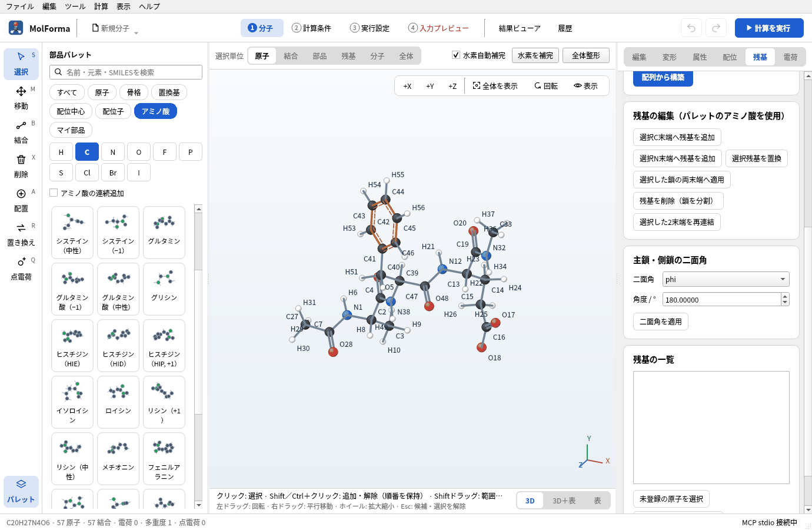Insert the メチオニン amino acid thumbnail

(x=118, y=459)
